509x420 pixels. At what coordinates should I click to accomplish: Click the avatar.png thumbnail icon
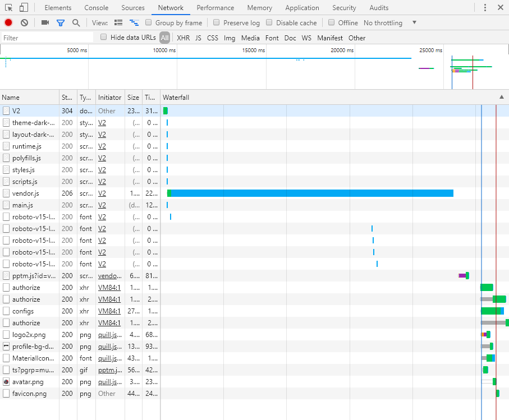pos(6,382)
